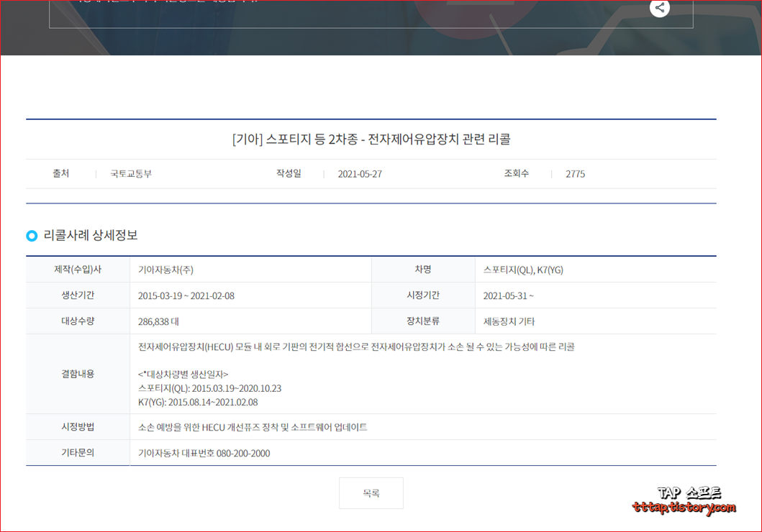Click the 작성일 label
The image size is (762, 532).
click(x=289, y=173)
